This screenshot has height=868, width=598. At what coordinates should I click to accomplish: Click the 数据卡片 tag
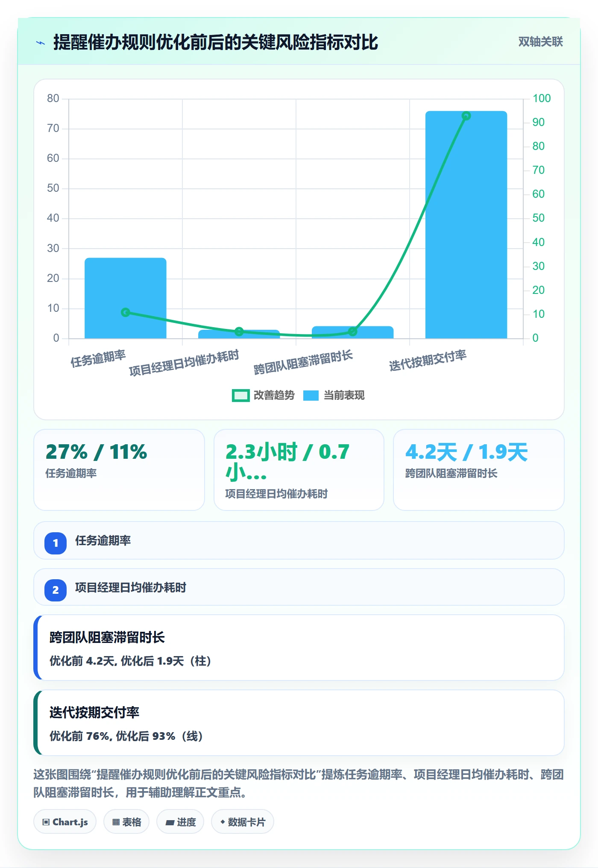click(x=243, y=822)
